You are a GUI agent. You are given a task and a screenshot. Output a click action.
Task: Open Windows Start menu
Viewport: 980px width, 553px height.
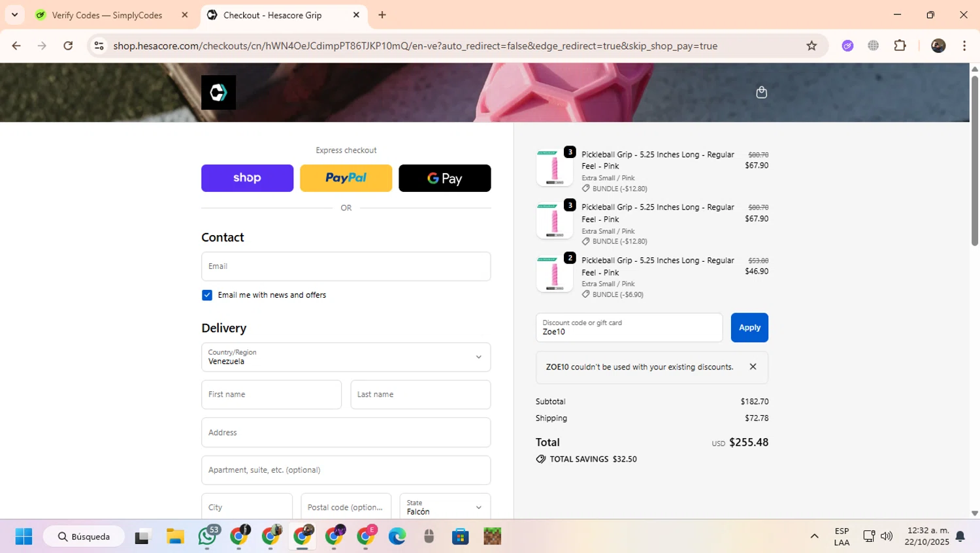tap(24, 537)
